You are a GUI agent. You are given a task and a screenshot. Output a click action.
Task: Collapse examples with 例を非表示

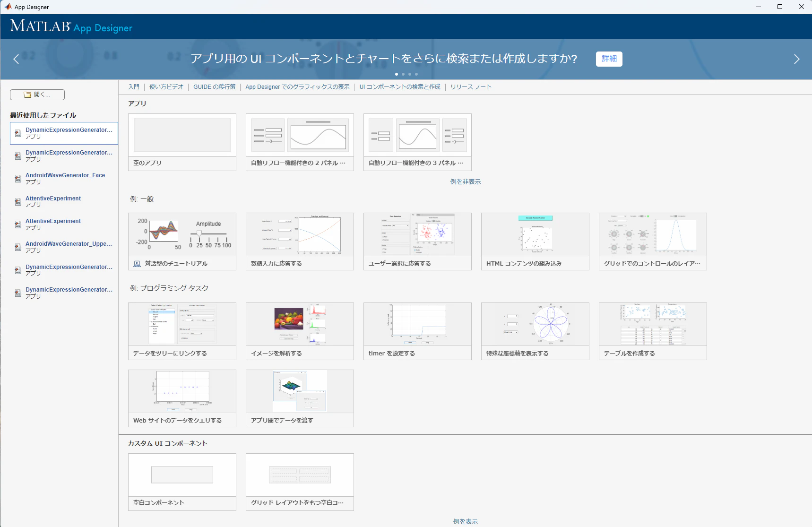[466, 182]
